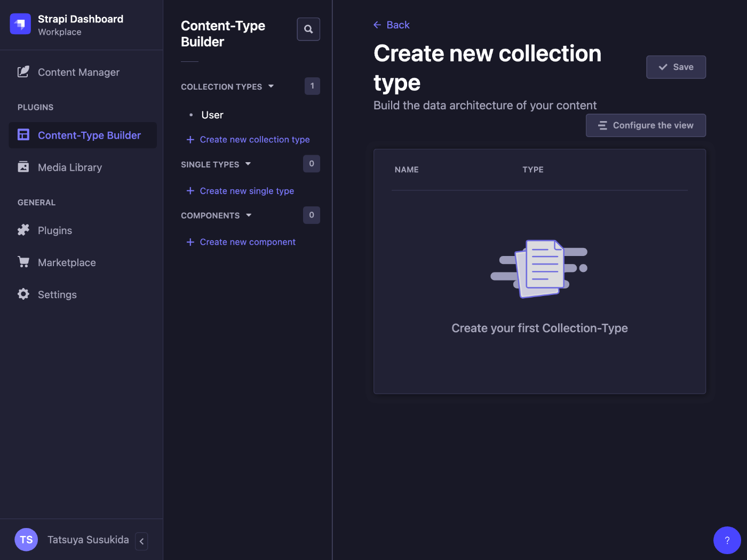Click 'Create your first Collection-Type' text
The height and width of the screenshot is (560, 747).
[x=539, y=328]
